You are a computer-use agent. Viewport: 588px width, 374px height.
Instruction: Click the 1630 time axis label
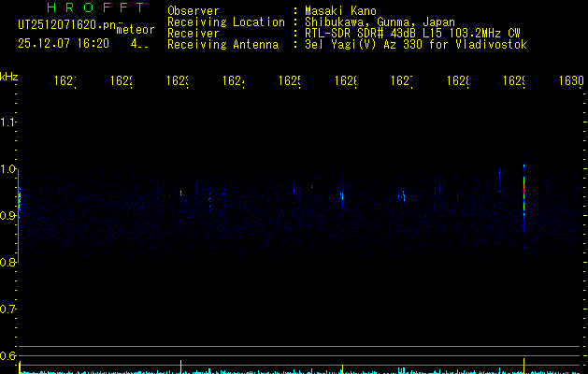(571, 80)
